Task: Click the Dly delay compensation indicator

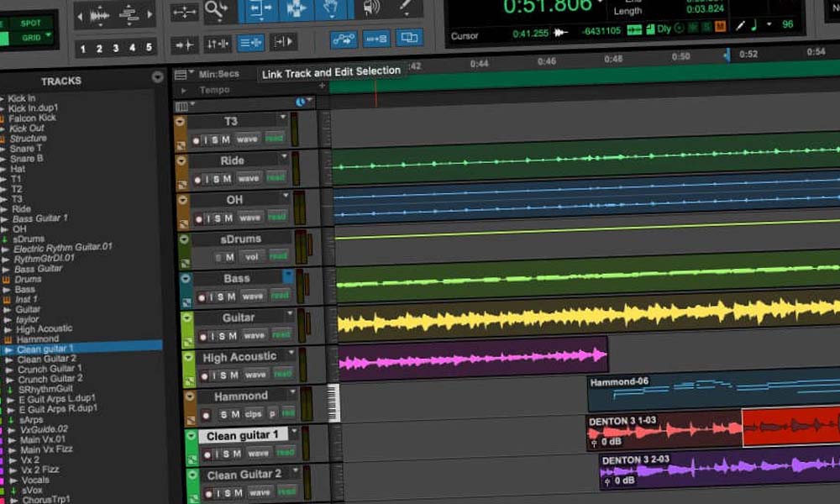Action: point(664,29)
